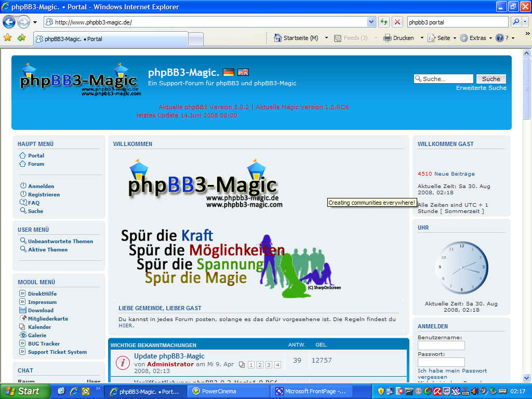Open the DirektHilfe module link

pos(43,294)
